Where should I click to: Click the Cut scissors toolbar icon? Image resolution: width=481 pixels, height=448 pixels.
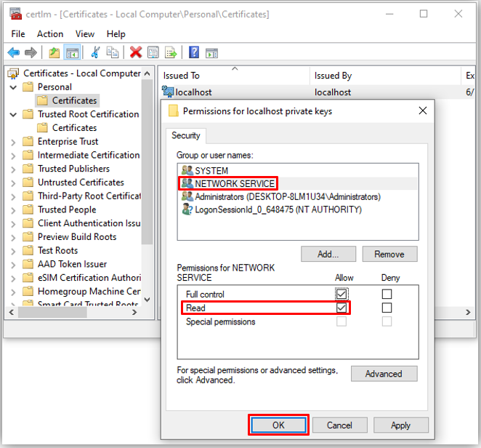click(x=95, y=52)
